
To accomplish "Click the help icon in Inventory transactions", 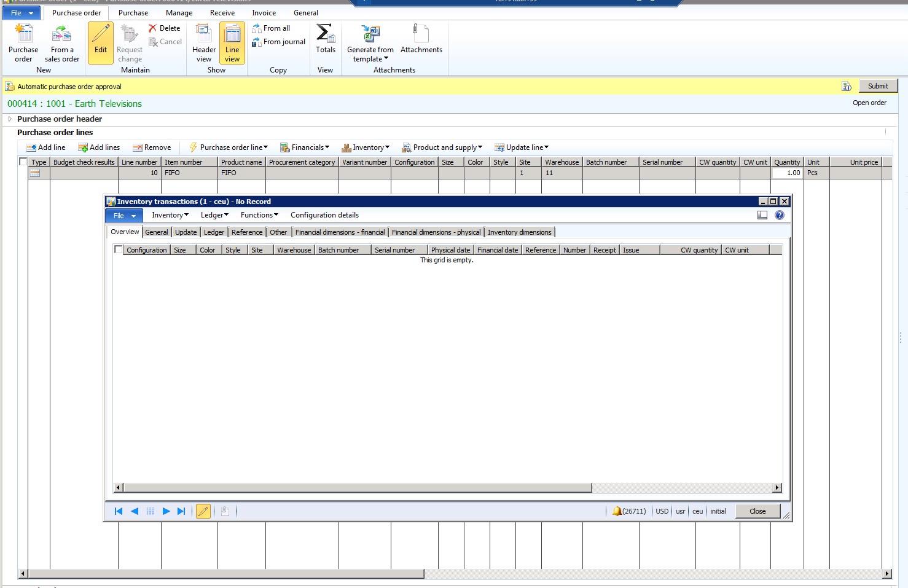I will point(780,215).
